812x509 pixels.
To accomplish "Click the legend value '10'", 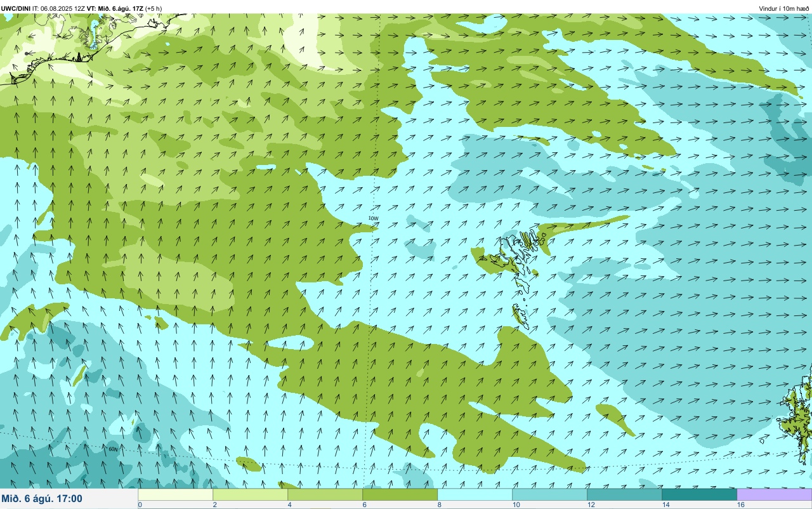I will point(516,505).
